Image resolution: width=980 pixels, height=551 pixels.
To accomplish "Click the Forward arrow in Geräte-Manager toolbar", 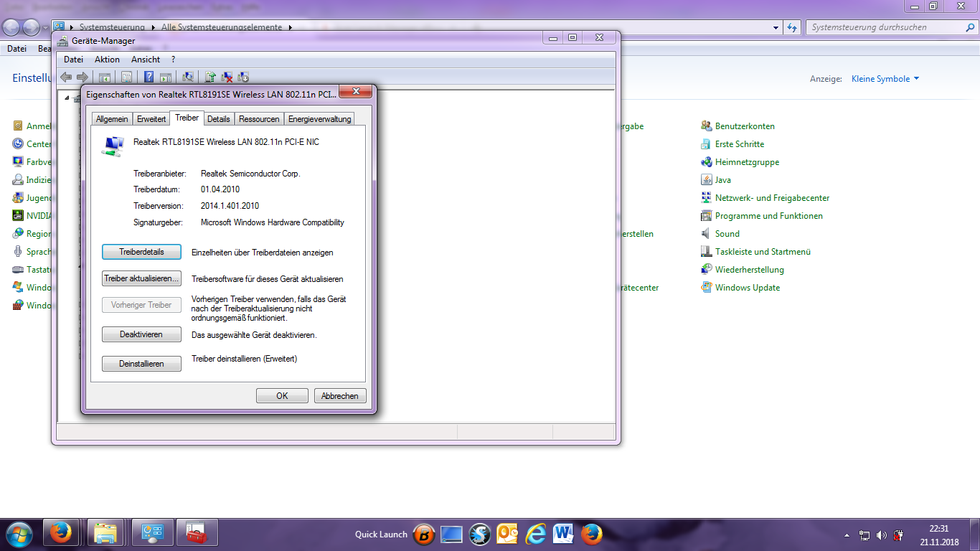I will pos(83,77).
